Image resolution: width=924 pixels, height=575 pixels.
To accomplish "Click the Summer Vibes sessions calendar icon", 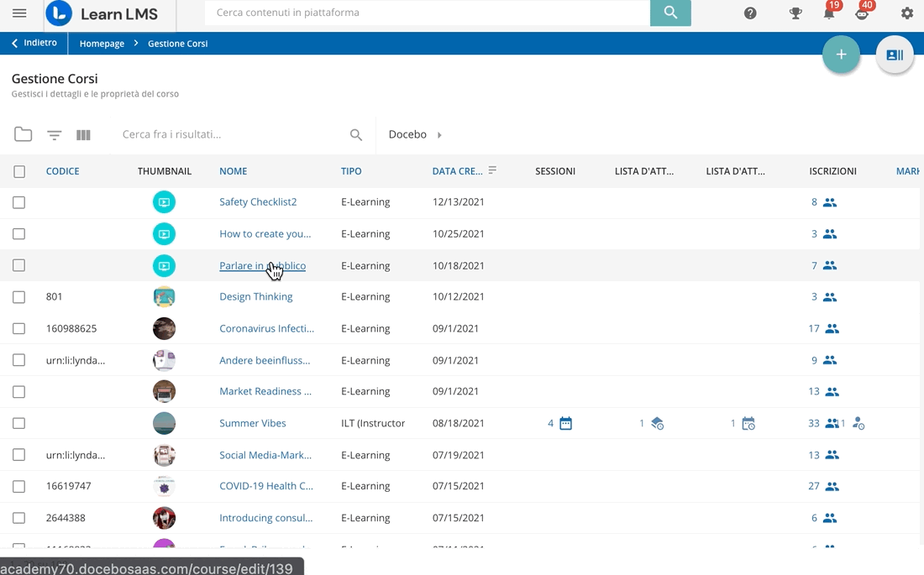I will [x=565, y=423].
